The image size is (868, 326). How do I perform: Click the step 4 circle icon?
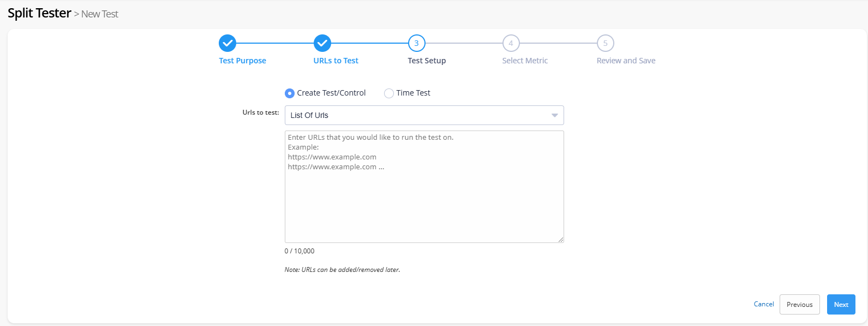coord(511,43)
